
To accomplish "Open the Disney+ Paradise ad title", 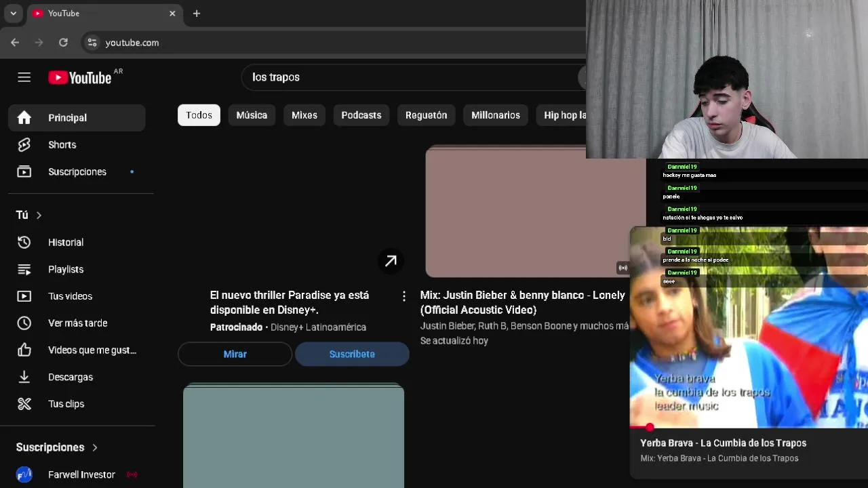I will [290, 302].
